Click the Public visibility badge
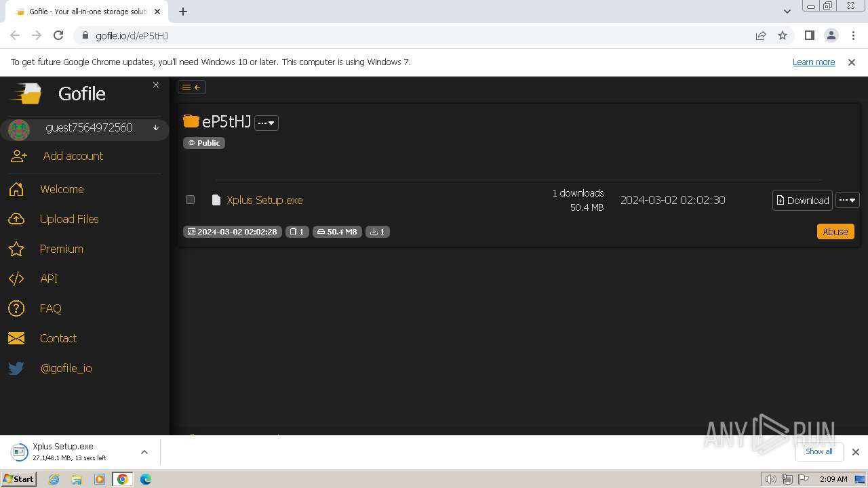The image size is (868, 488). [204, 143]
